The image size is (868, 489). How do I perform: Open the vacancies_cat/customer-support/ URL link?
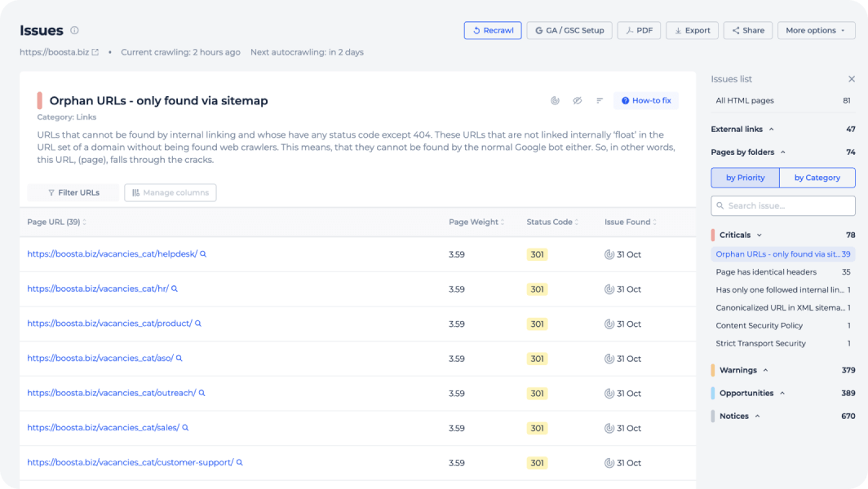131,462
